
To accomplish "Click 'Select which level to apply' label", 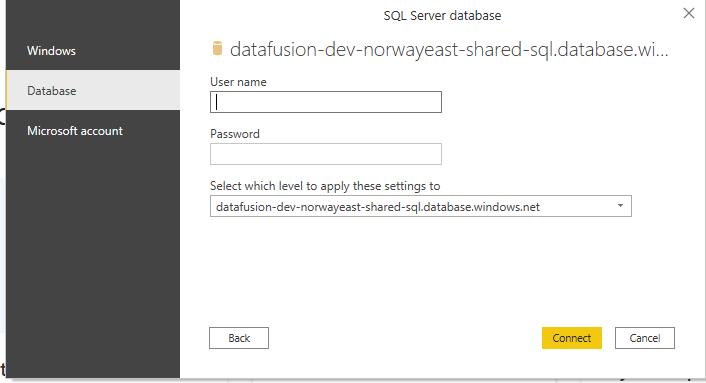I will (x=325, y=186).
